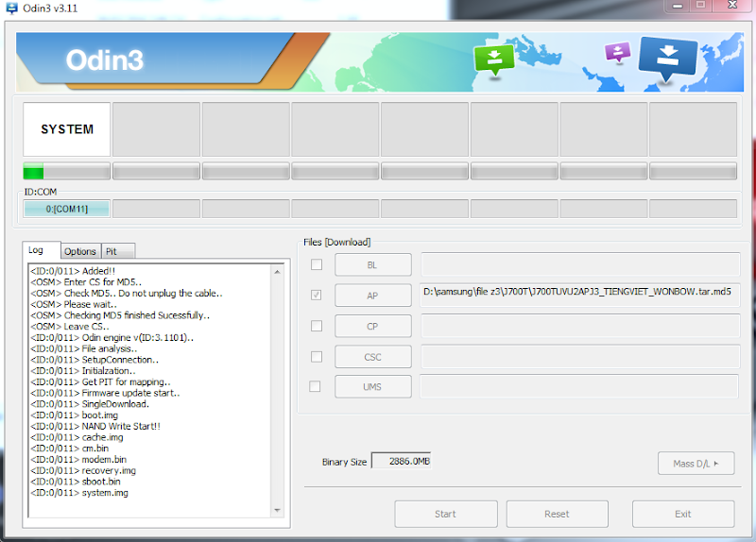Click the log scrollbar down arrow
Screen dimensions: 756x542
[277, 510]
